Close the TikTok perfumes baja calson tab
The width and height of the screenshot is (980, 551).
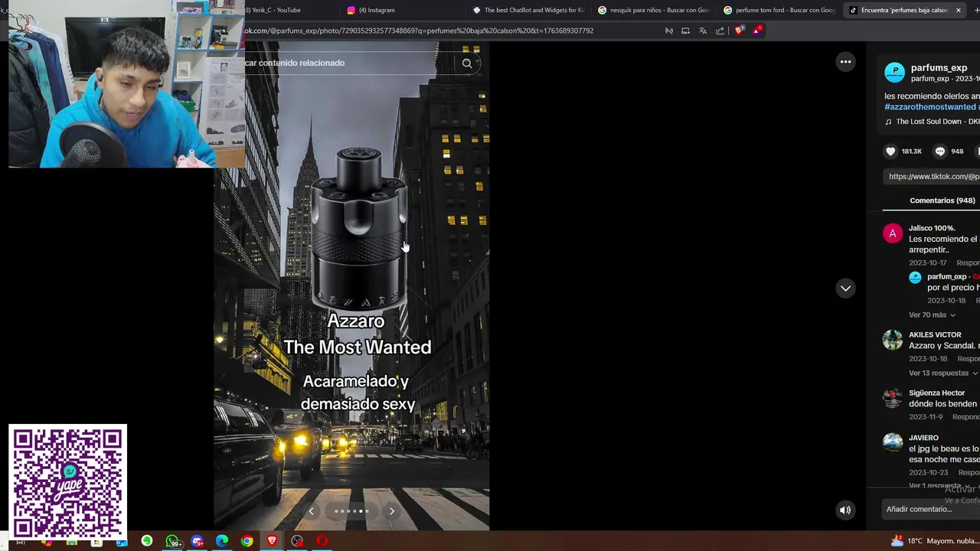(958, 10)
